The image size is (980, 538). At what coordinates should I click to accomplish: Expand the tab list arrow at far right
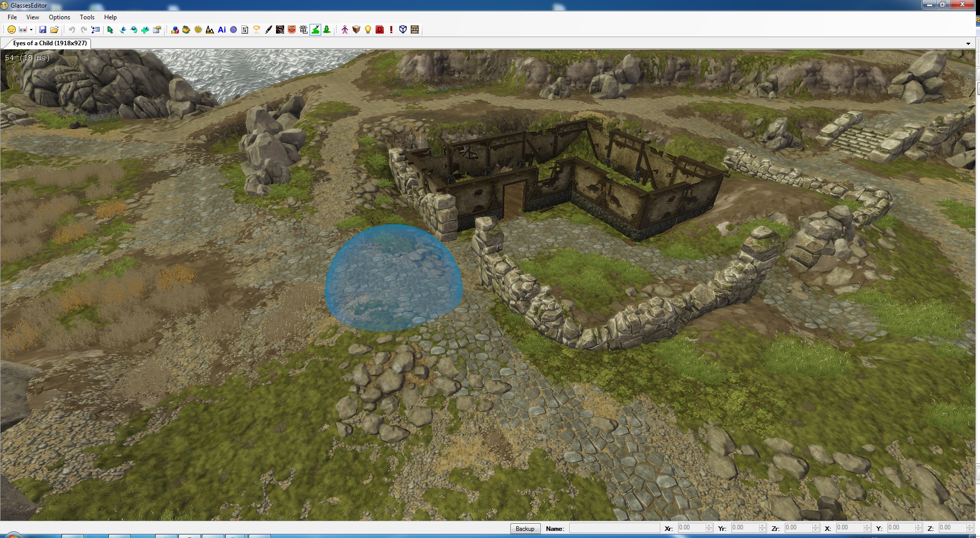[968, 44]
